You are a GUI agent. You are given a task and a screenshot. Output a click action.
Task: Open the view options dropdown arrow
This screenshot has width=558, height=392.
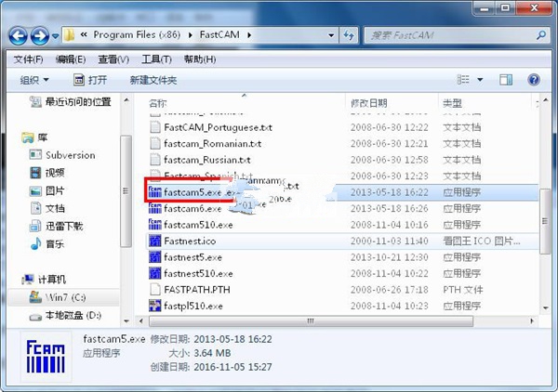(480, 80)
